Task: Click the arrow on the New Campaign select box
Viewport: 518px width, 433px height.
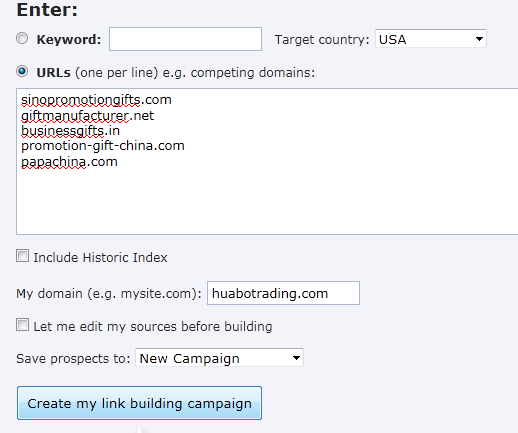Action: coord(296,358)
